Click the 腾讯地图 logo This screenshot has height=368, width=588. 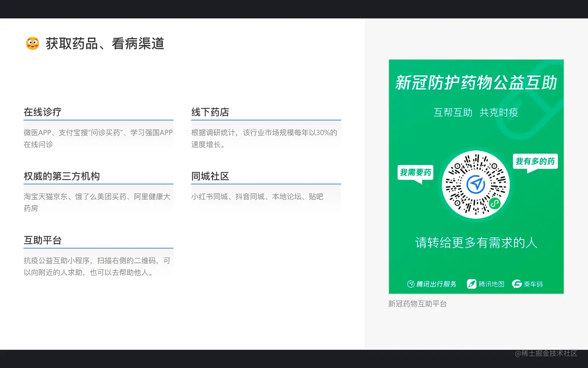tap(485, 284)
